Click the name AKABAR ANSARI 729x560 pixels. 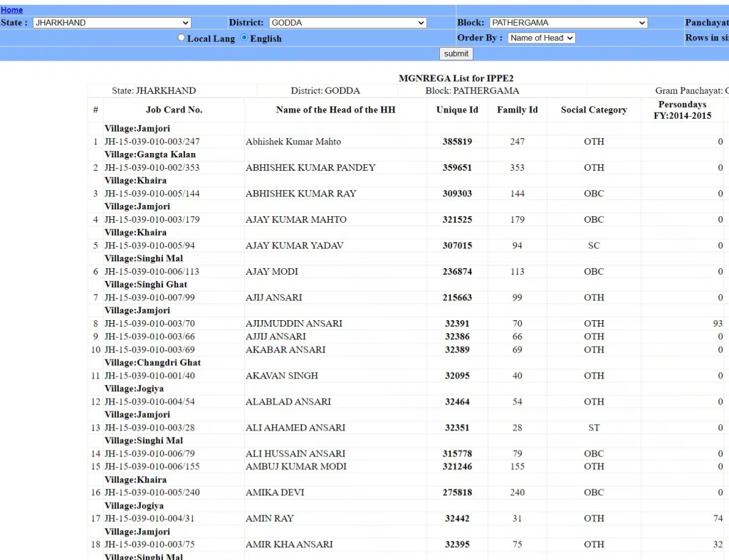click(285, 350)
